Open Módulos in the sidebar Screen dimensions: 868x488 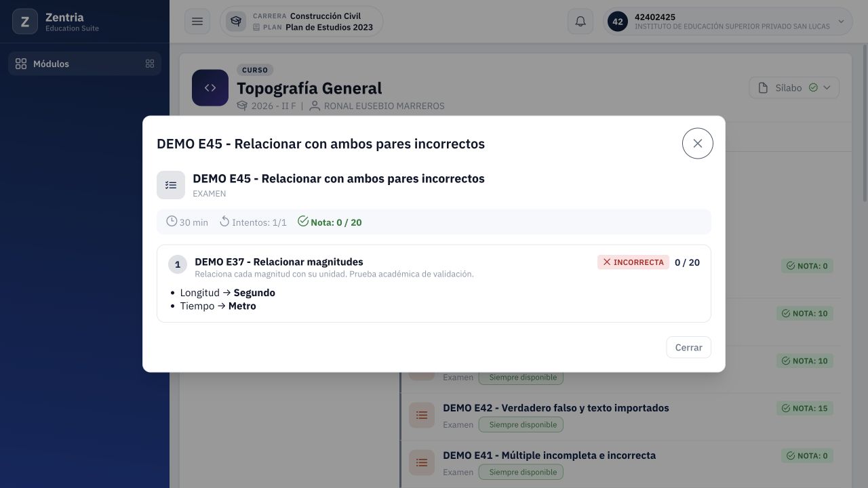85,64
